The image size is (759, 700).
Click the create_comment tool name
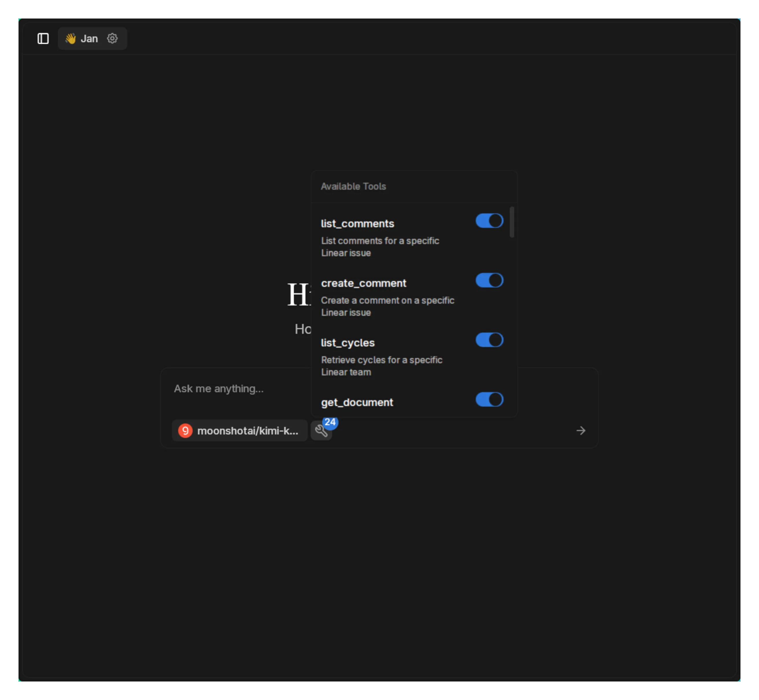(x=364, y=283)
